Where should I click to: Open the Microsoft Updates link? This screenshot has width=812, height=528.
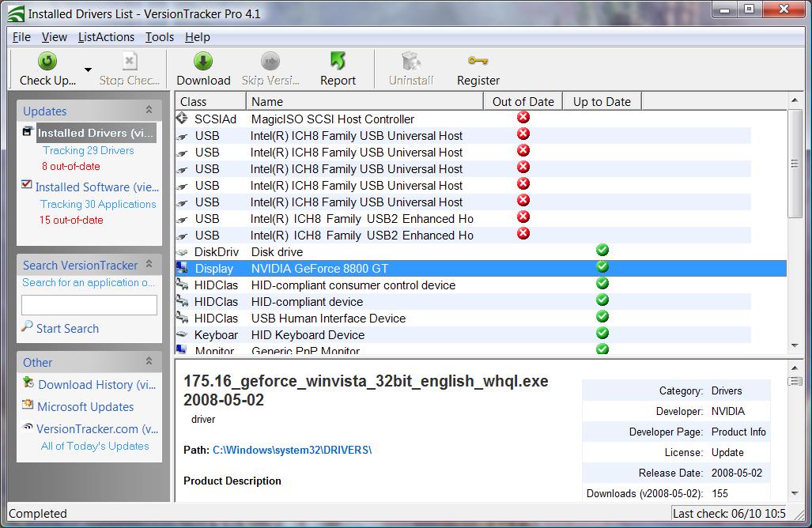click(85, 407)
